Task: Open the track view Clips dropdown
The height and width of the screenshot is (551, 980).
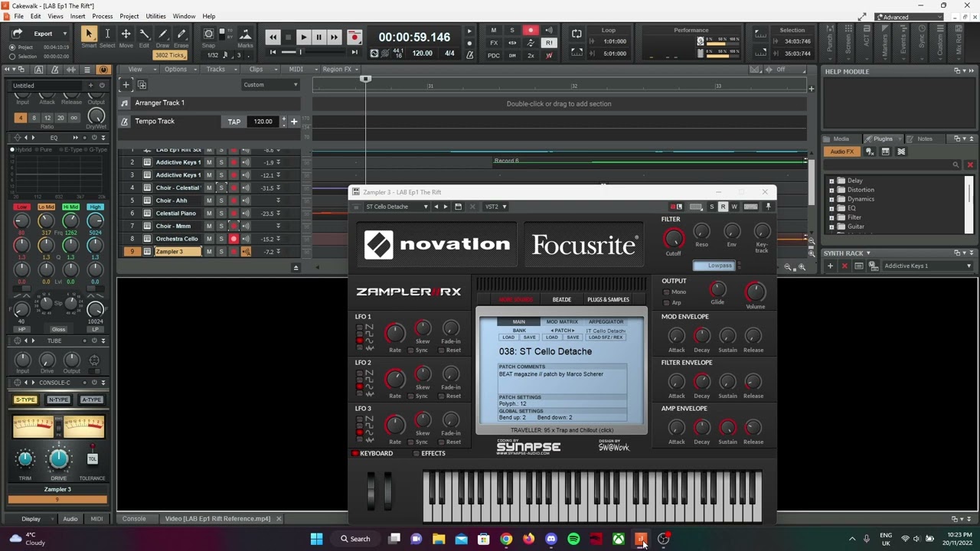Action: pyautogui.click(x=259, y=69)
